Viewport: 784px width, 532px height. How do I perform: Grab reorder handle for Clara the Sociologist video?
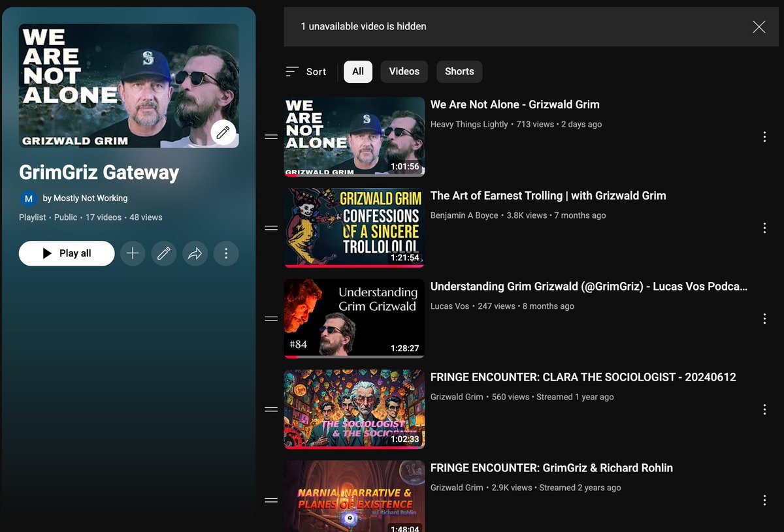pyautogui.click(x=271, y=409)
